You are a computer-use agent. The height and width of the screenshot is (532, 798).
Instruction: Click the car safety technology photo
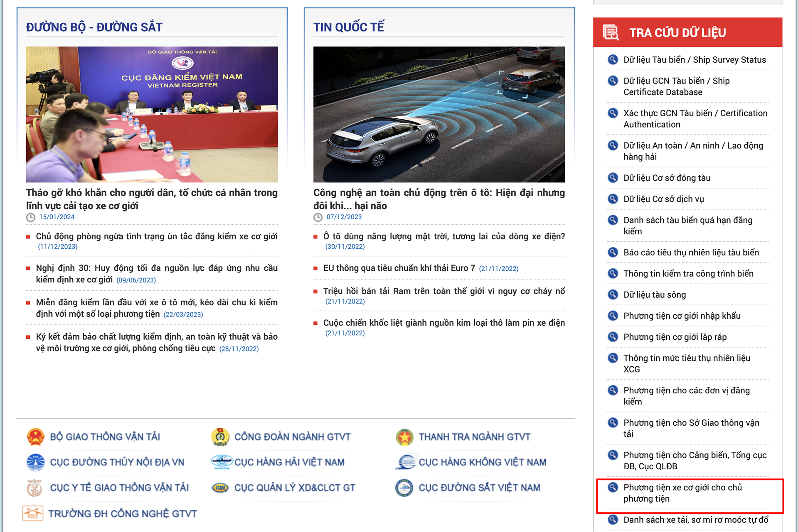coord(439,114)
